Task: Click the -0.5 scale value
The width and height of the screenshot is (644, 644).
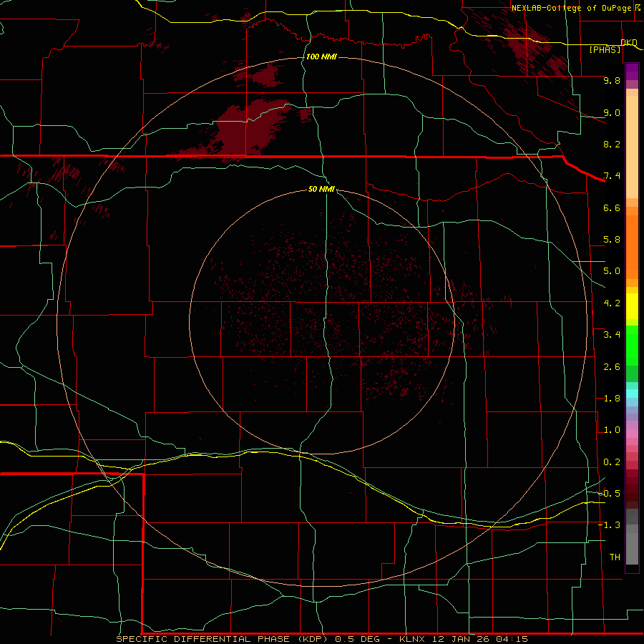Action: [x=610, y=494]
